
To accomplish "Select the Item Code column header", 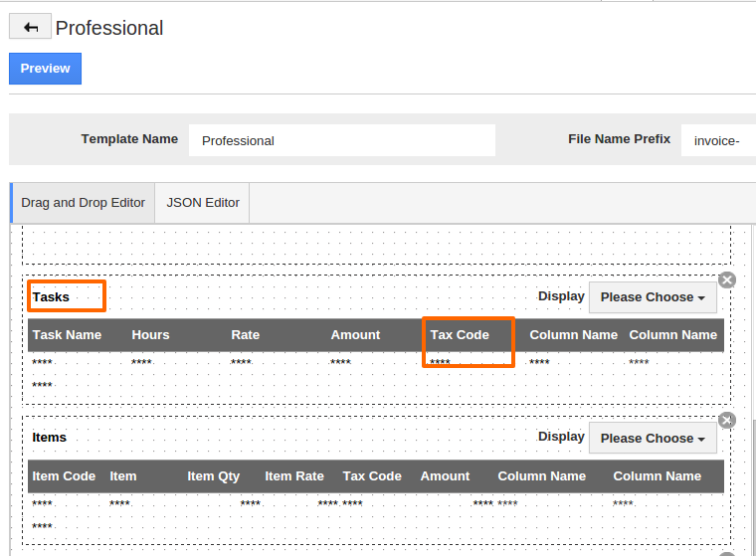I will click(x=64, y=476).
